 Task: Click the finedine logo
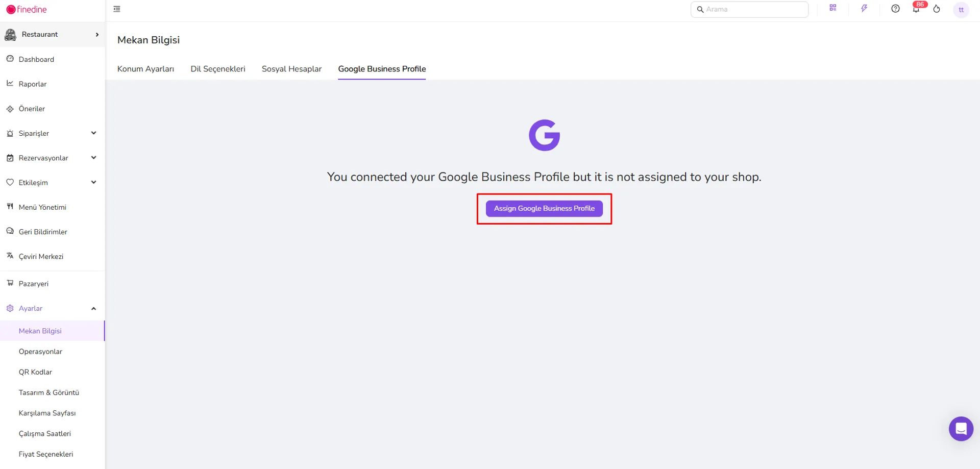click(27, 10)
